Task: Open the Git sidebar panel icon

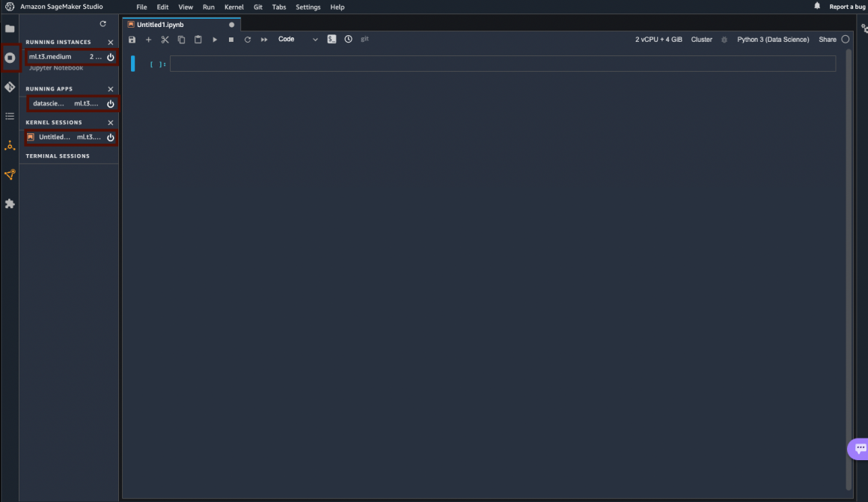Action: [10, 87]
